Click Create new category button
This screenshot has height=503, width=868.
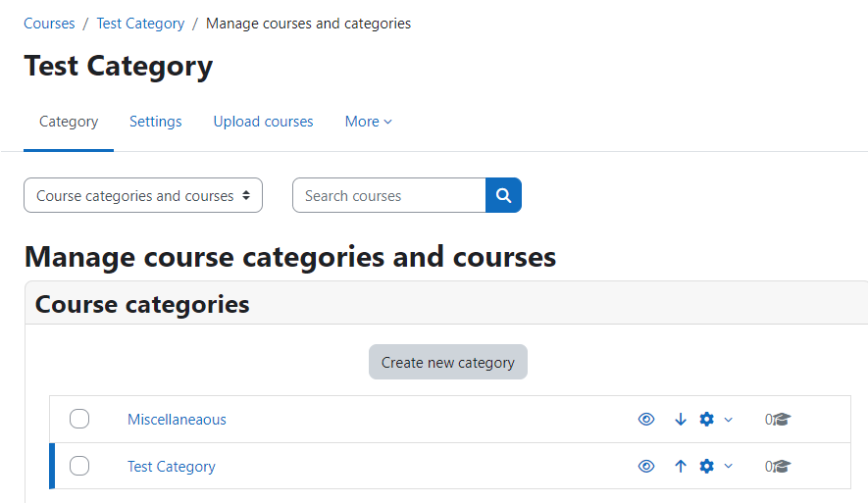click(448, 362)
